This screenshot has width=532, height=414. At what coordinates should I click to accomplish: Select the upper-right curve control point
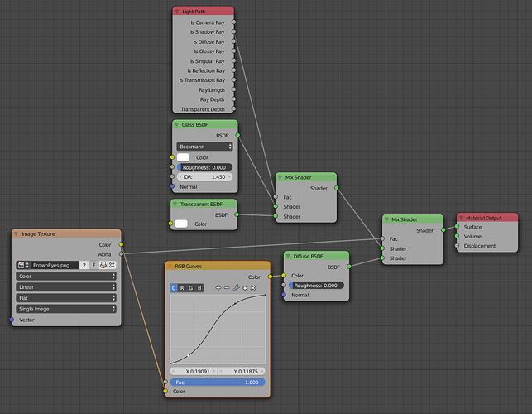point(235,303)
